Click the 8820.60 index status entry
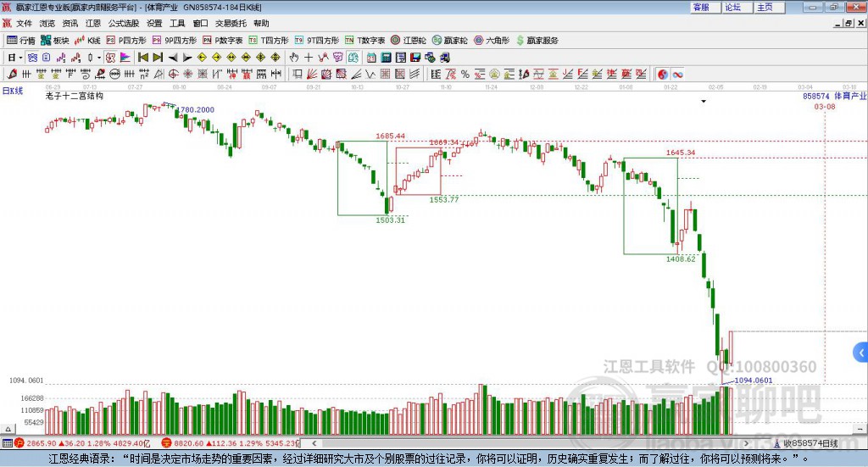 point(231,443)
